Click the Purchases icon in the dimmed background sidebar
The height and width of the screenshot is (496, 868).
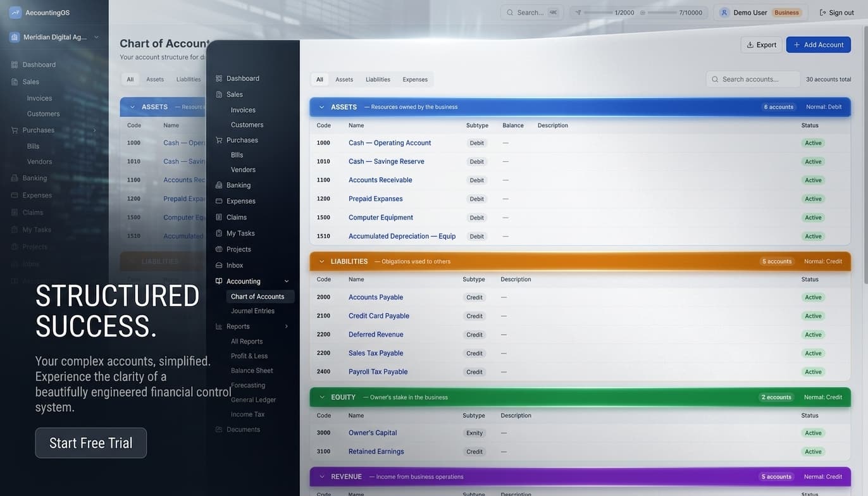point(15,130)
